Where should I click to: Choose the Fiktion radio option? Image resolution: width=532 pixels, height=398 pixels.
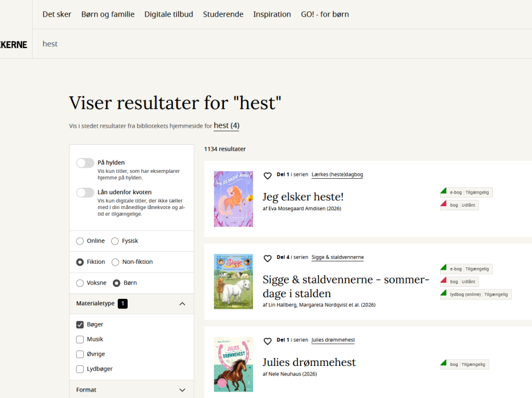pos(80,262)
